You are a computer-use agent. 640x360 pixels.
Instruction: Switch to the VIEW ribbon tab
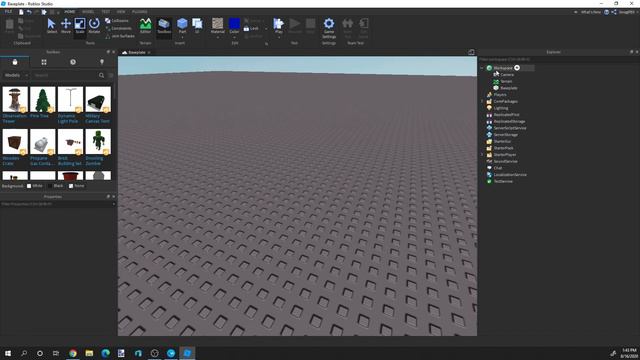tap(121, 12)
